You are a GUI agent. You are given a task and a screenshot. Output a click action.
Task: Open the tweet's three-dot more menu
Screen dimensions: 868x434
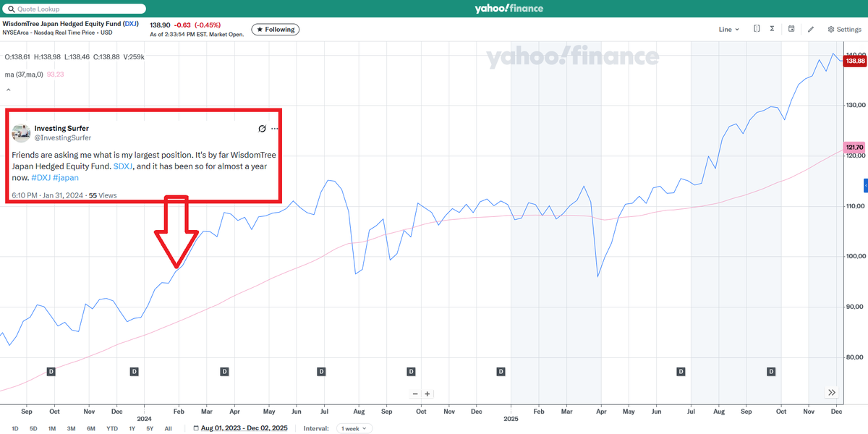pyautogui.click(x=275, y=129)
